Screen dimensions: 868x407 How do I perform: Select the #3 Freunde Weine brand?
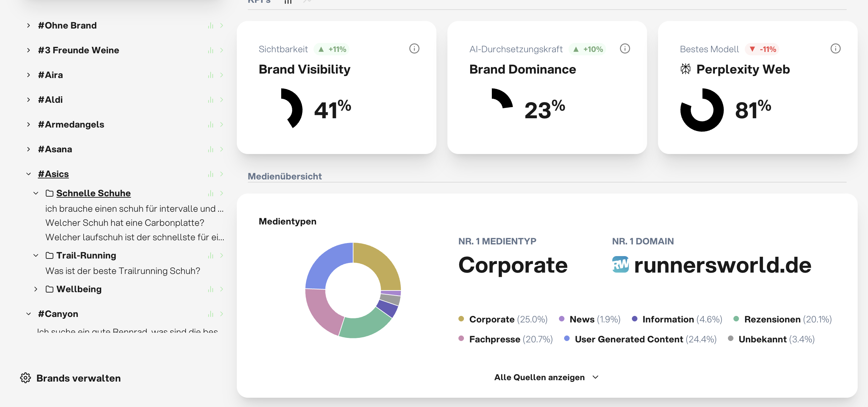pyautogui.click(x=78, y=50)
